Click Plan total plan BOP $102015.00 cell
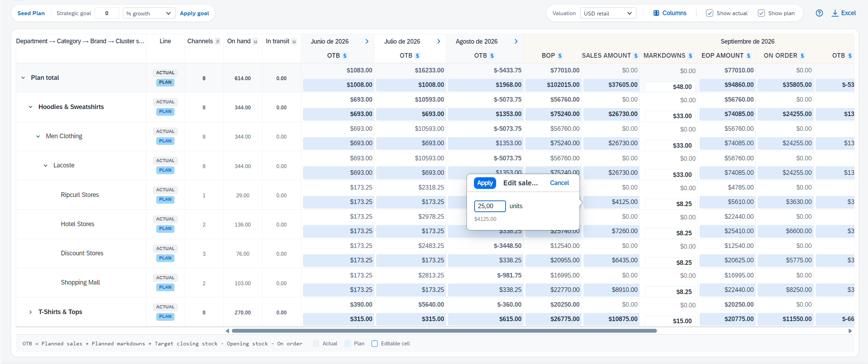 553,85
